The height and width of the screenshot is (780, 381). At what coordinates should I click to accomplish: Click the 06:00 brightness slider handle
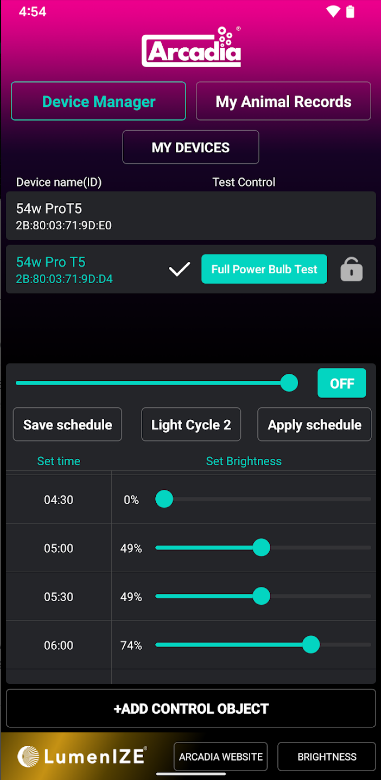(311, 645)
